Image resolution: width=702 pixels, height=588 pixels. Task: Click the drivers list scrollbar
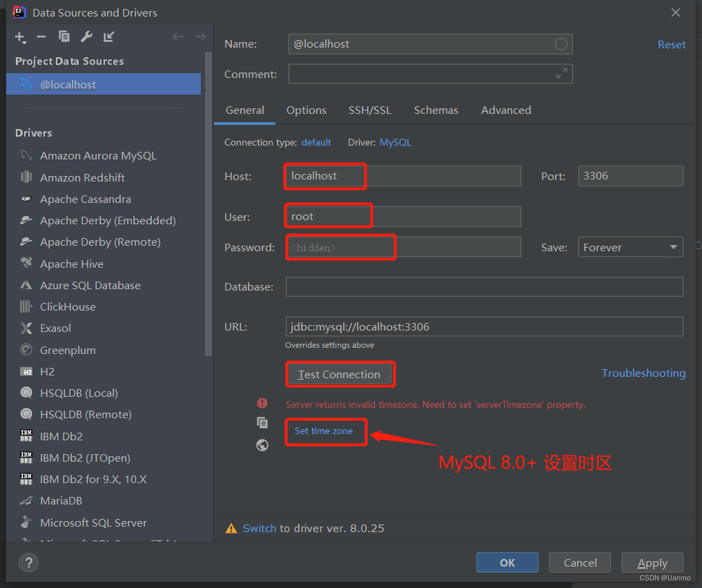point(208,204)
